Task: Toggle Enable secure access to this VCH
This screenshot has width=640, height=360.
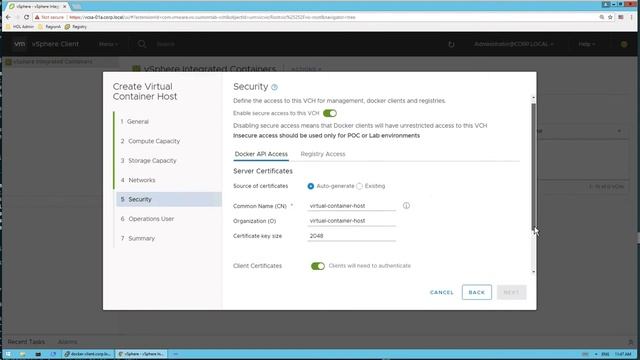Action: coord(330,113)
